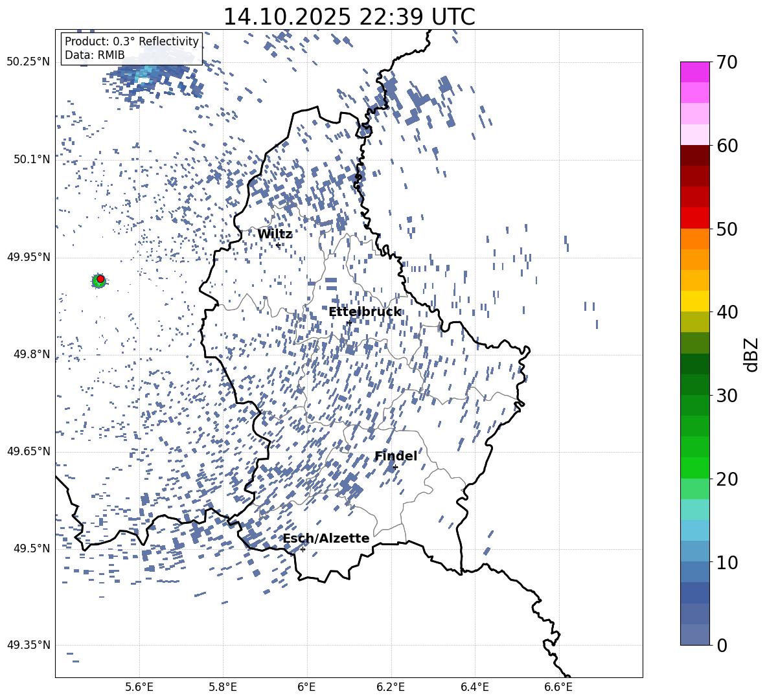Click the Ettelbruck location cross marker
This screenshot has height=700, width=767.
click(349, 322)
